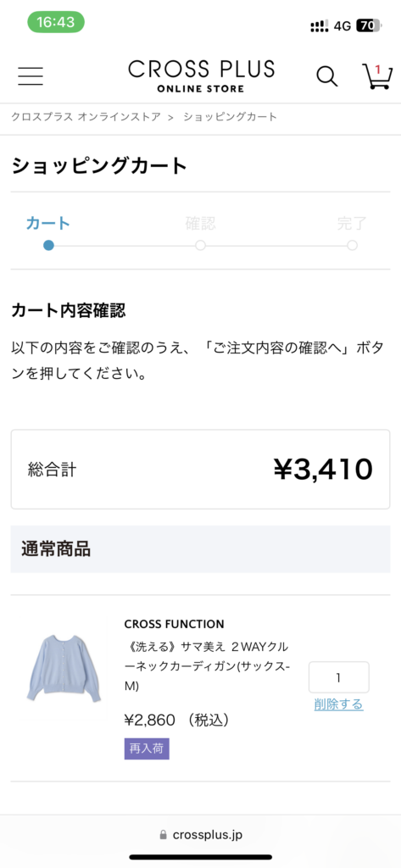
Task: Select the 完了 step label
Action: coord(353,224)
